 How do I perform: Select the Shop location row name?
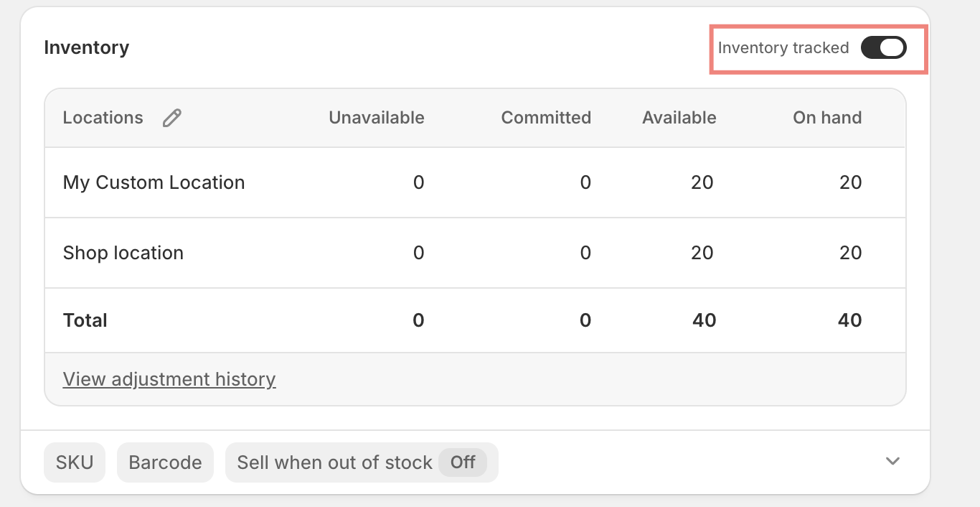123,253
